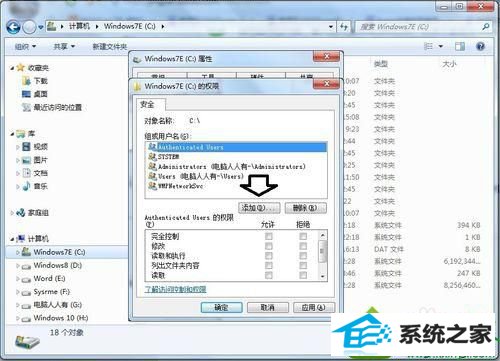Image resolution: width=500 pixels, height=361 pixels.
Task: Open the 共享 menu
Action: click(x=64, y=46)
